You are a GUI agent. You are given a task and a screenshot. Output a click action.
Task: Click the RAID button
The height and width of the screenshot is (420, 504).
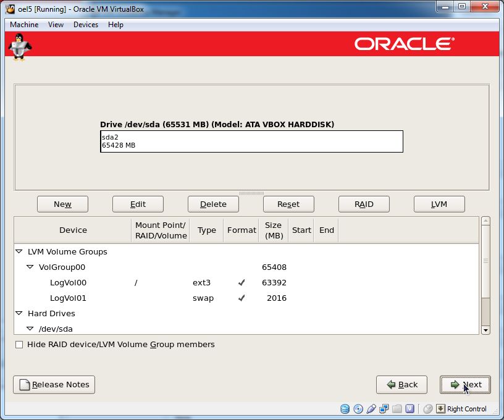point(364,204)
